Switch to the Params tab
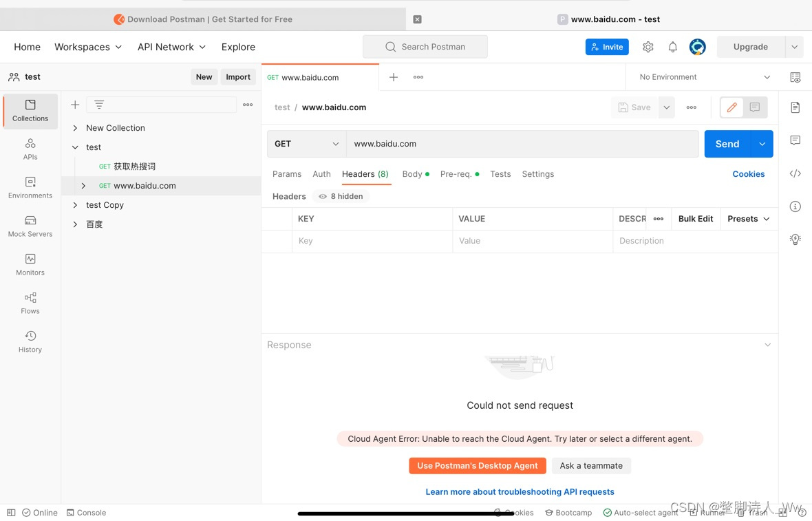Screen dimensions: 812x521 pos(287,175)
